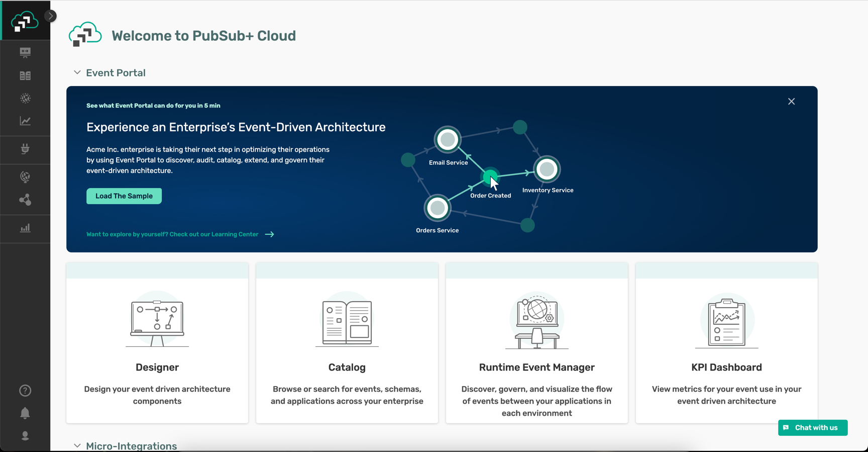Open the Learning Center link

tap(172, 234)
